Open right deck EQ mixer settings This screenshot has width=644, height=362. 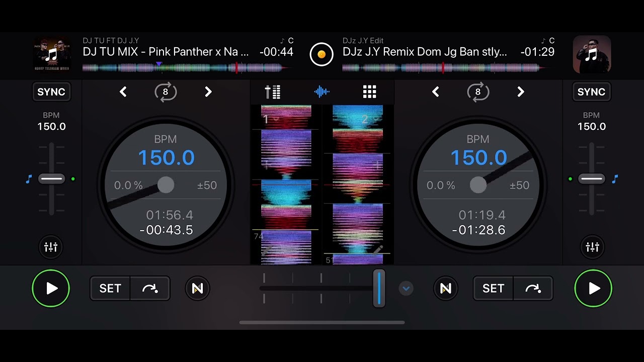(x=592, y=247)
